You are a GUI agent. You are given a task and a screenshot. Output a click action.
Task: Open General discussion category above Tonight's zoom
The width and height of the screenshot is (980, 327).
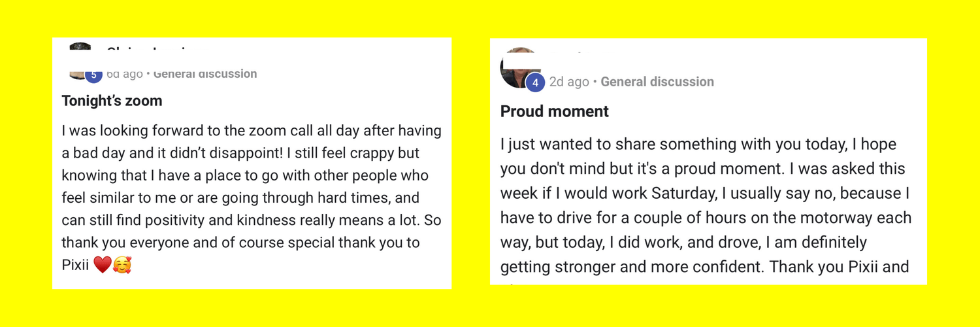(205, 74)
